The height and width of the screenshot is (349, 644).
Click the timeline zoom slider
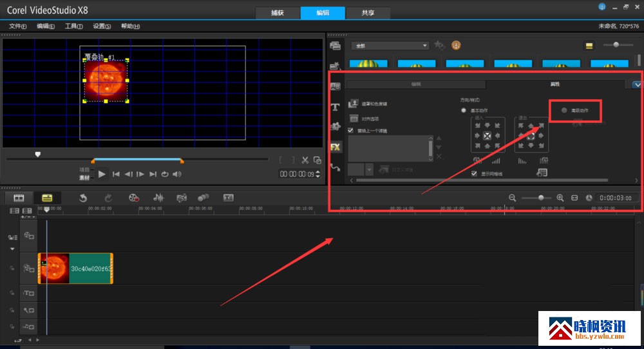click(541, 198)
